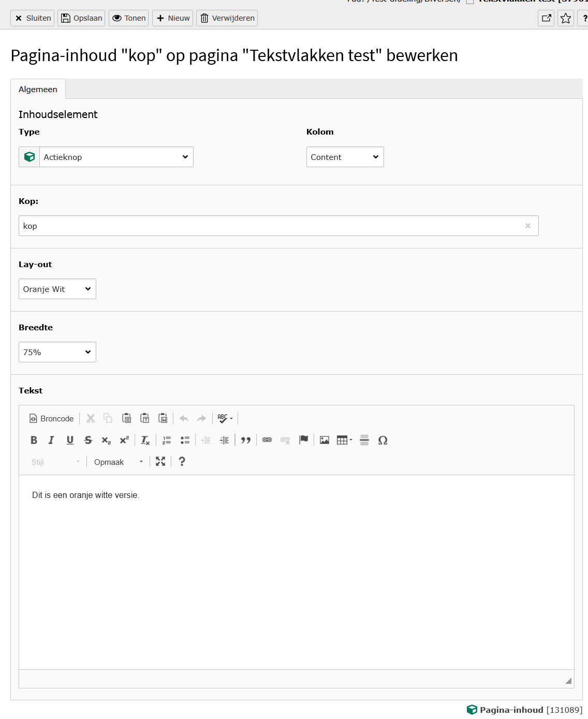The height and width of the screenshot is (719, 588).
Task: Toggle underline formatting in text editor
Action: tap(70, 440)
